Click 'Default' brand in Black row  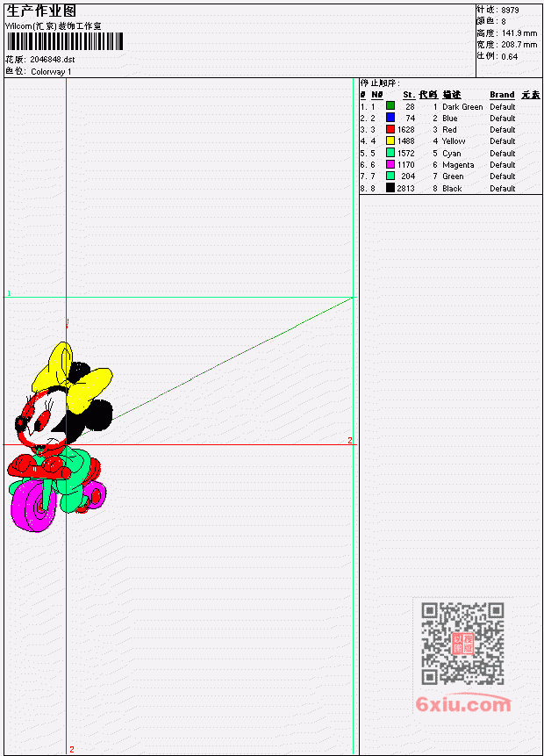tap(503, 189)
